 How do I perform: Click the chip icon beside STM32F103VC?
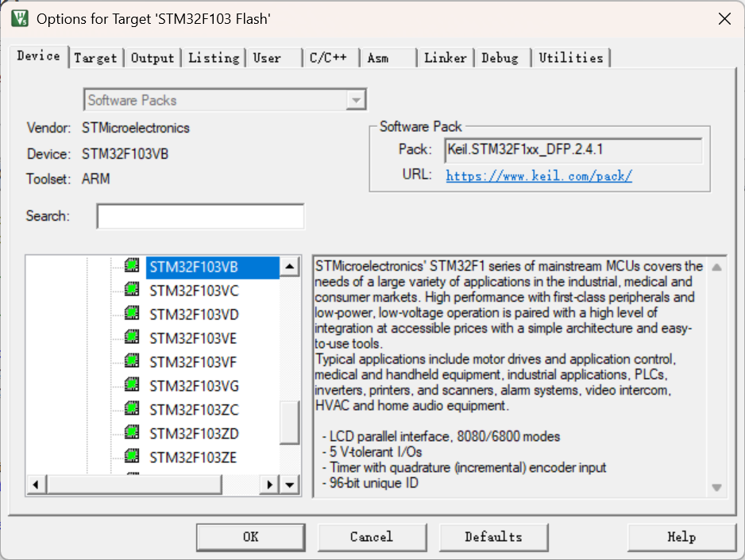[132, 289]
